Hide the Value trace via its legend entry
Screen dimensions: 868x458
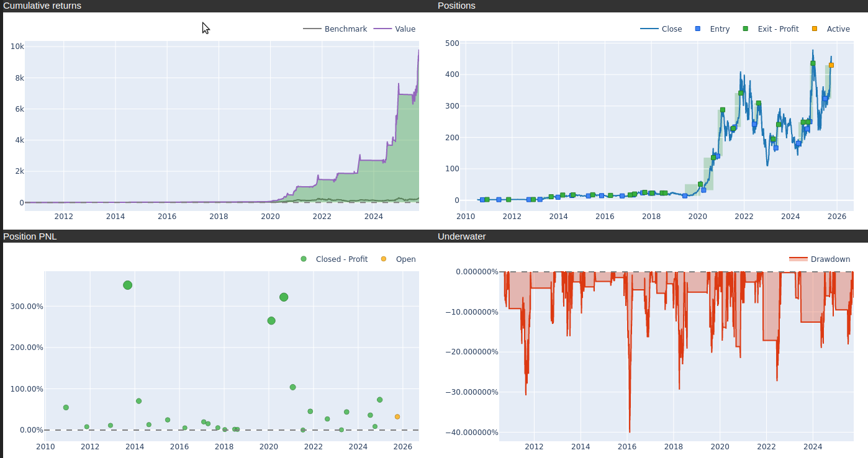pyautogui.click(x=405, y=29)
